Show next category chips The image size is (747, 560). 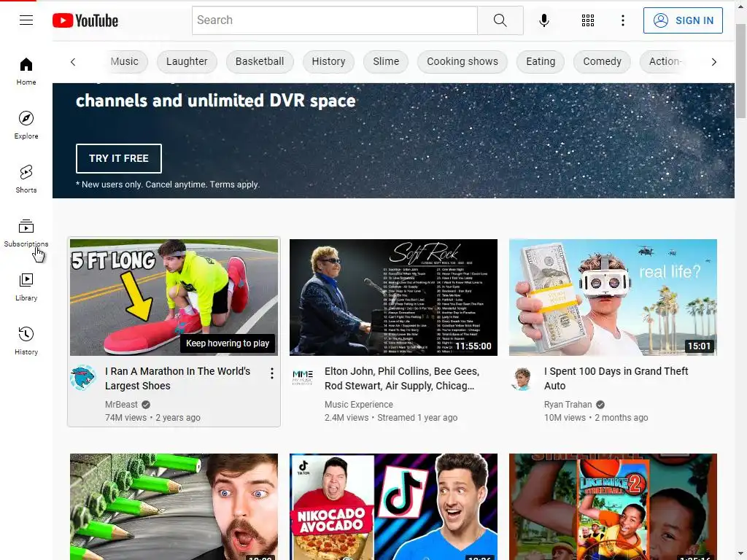pyautogui.click(x=713, y=62)
